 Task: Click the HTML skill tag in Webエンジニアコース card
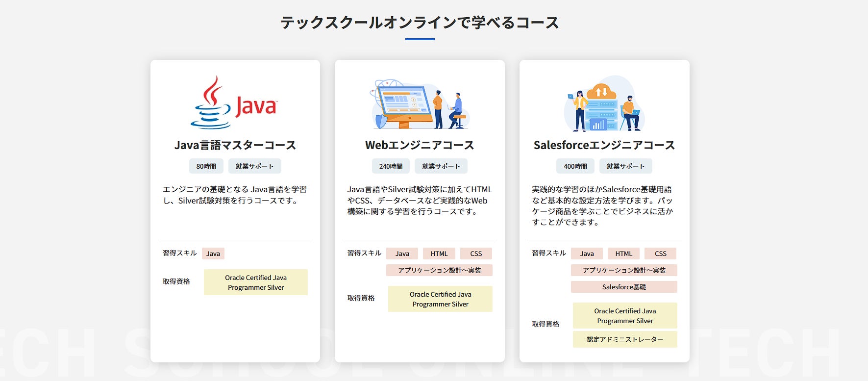(439, 254)
